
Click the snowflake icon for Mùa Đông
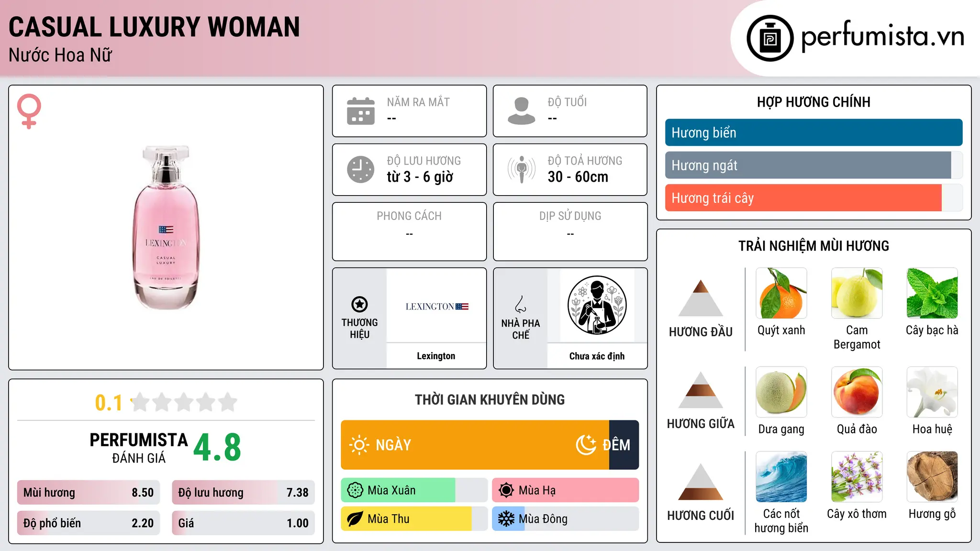point(506,519)
